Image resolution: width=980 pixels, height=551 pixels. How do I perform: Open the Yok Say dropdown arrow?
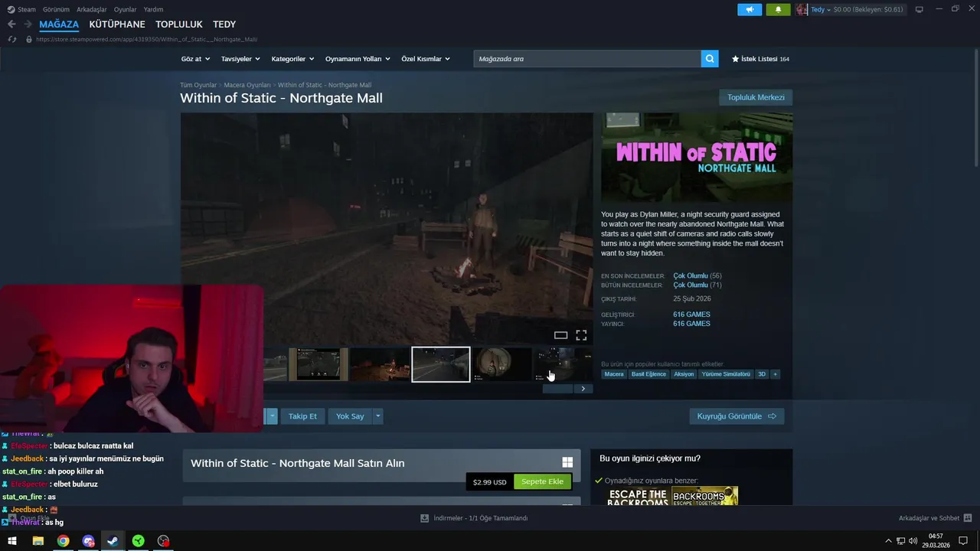pyautogui.click(x=378, y=416)
